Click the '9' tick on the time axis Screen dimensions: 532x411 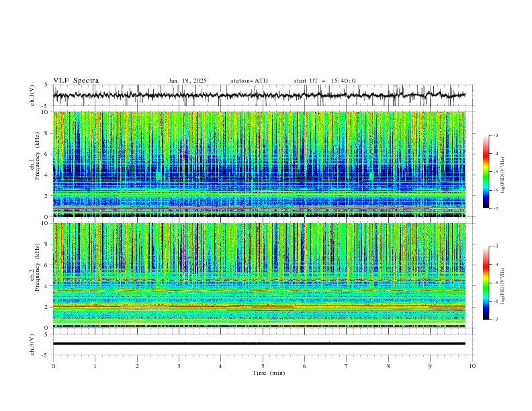coord(430,366)
